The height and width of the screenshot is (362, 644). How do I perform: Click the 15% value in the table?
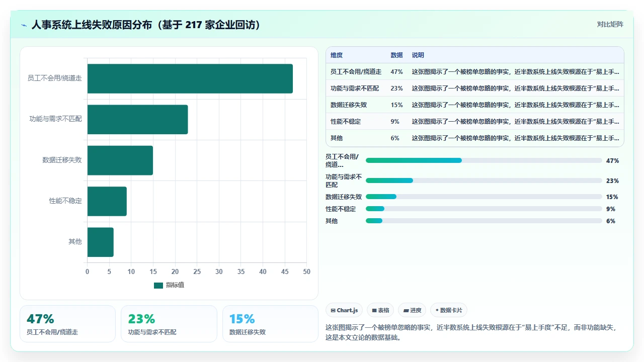[x=396, y=105]
